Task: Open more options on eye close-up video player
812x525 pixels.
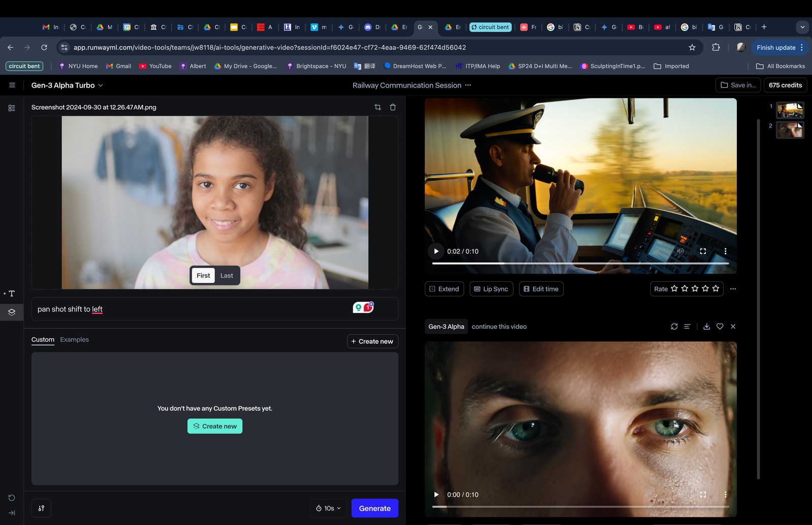Action: pyautogui.click(x=725, y=495)
